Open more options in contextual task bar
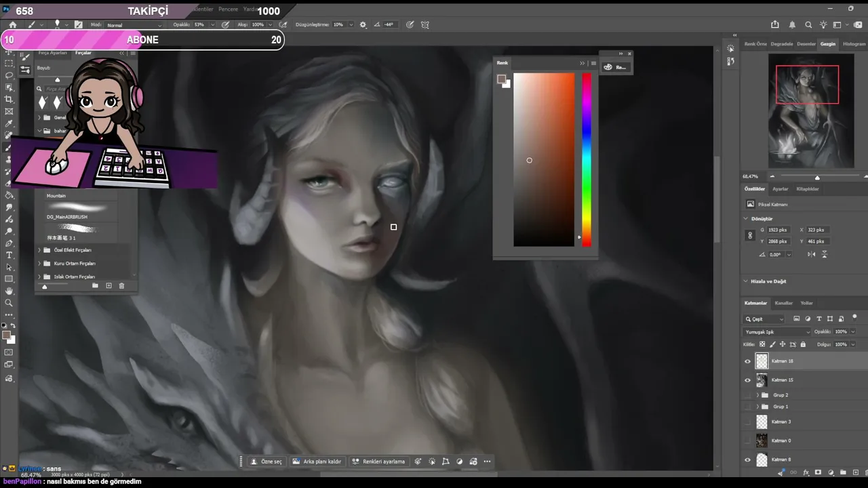This screenshot has height=488, width=868. (487, 462)
